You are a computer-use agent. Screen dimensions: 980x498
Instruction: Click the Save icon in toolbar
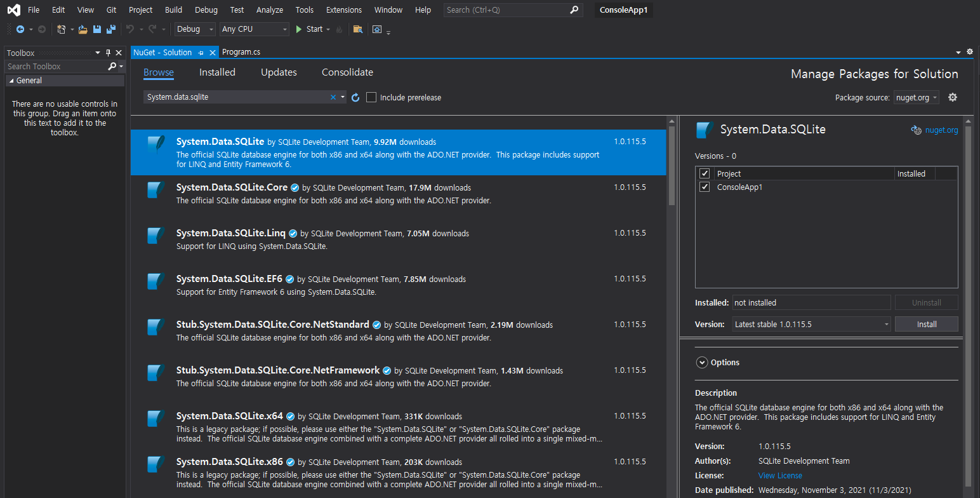click(97, 29)
